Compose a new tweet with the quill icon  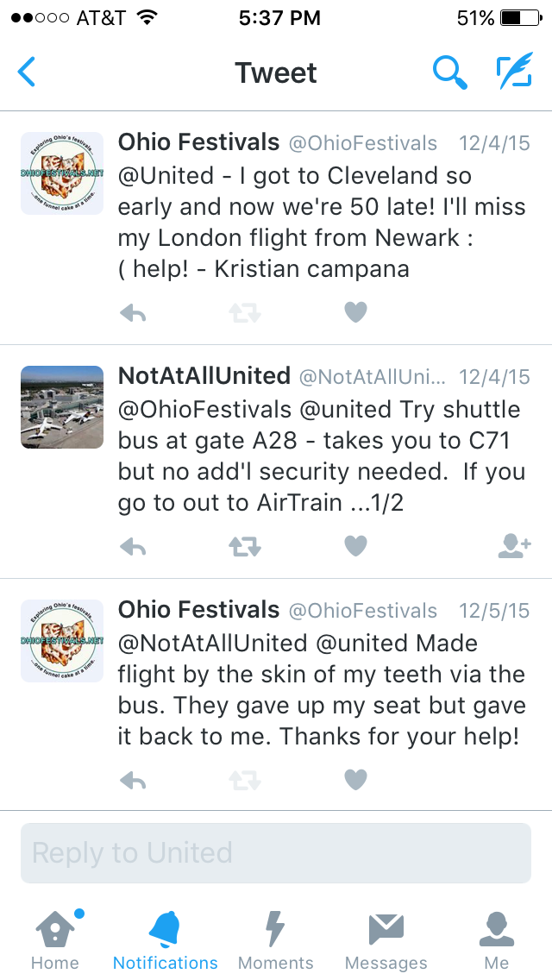pyautogui.click(x=514, y=72)
